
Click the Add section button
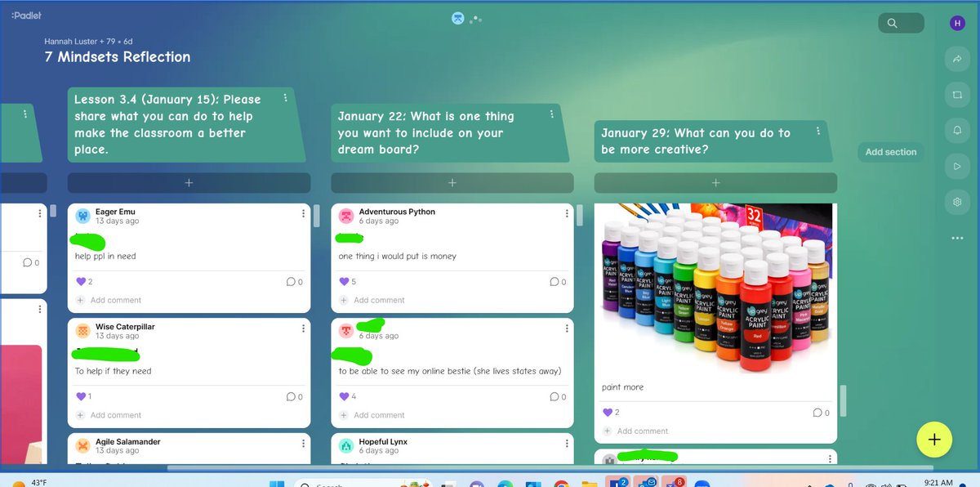891,152
